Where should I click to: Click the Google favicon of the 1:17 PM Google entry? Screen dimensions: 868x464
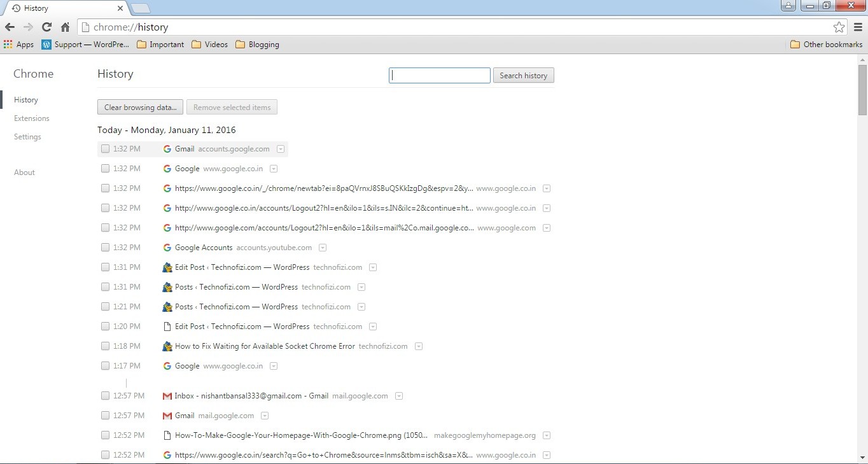tap(167, 366)
